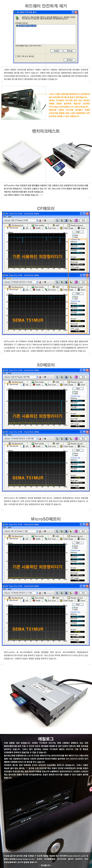Switch to Health tab in USB CF Reader window
The image size is (92, 868).
pos(37,228)
